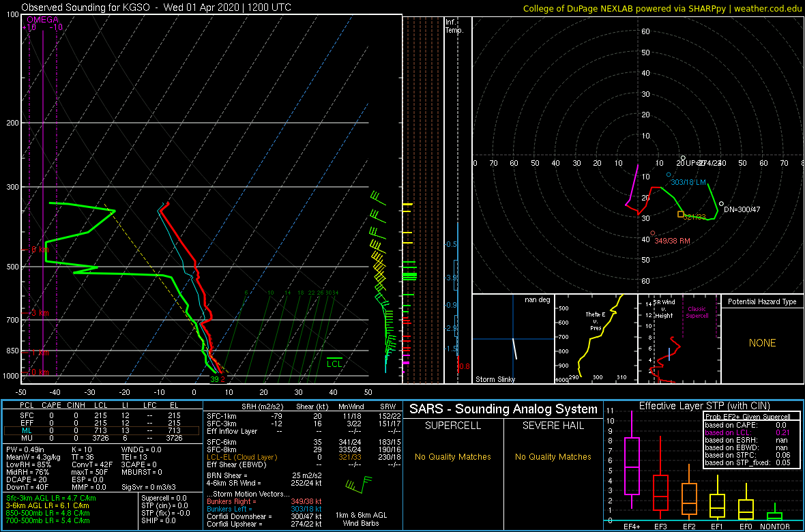Click the Corfidi Downshear = label
The image size is (805, 532).
coord(240,516)
